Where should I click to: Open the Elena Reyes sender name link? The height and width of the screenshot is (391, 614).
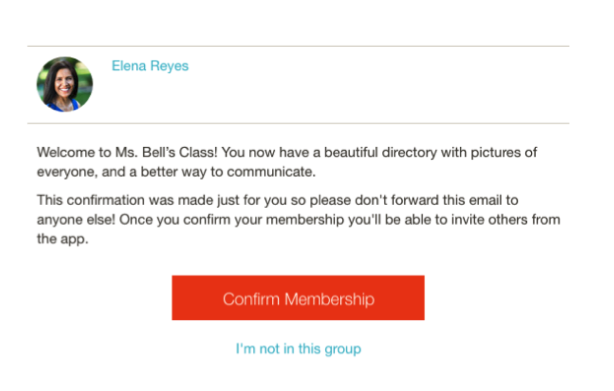(150, 66)
